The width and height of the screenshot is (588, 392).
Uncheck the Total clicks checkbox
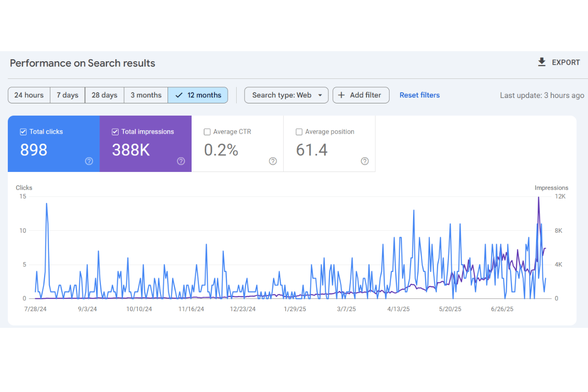(23, 132)
